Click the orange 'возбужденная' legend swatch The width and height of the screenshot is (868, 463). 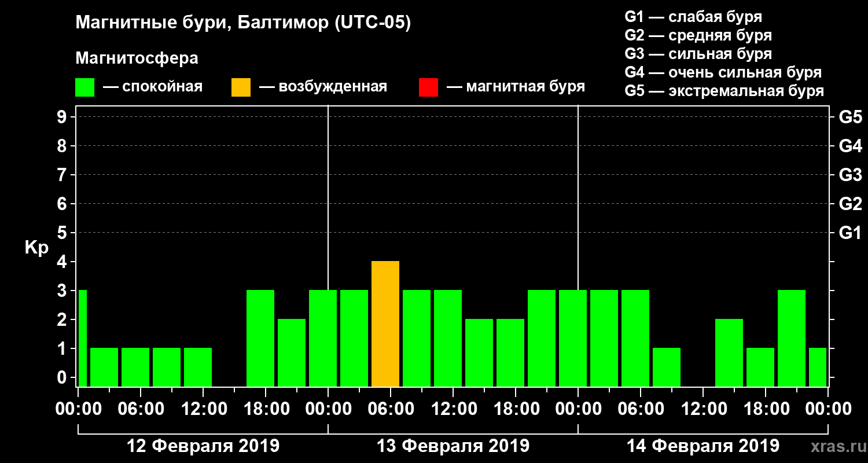[x=241, y=87]
